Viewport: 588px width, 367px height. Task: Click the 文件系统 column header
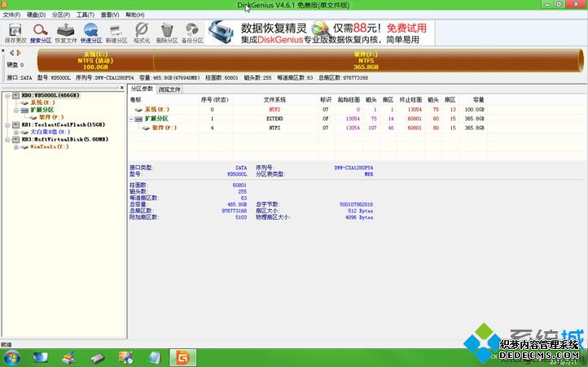coord(274,100)
